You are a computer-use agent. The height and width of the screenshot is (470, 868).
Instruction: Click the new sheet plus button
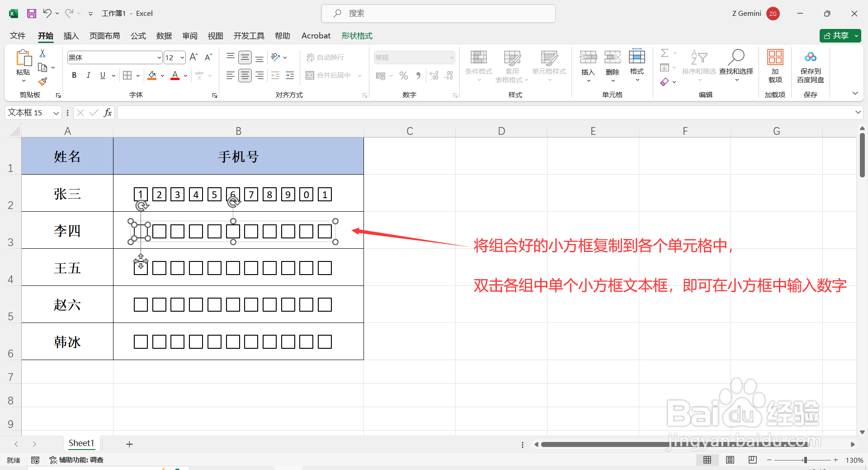tap(129, 444)
